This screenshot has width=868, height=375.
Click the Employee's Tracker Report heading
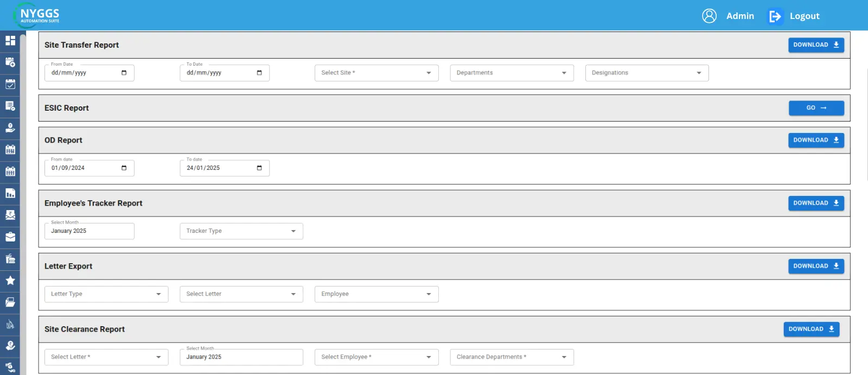[x=93, y=203]
